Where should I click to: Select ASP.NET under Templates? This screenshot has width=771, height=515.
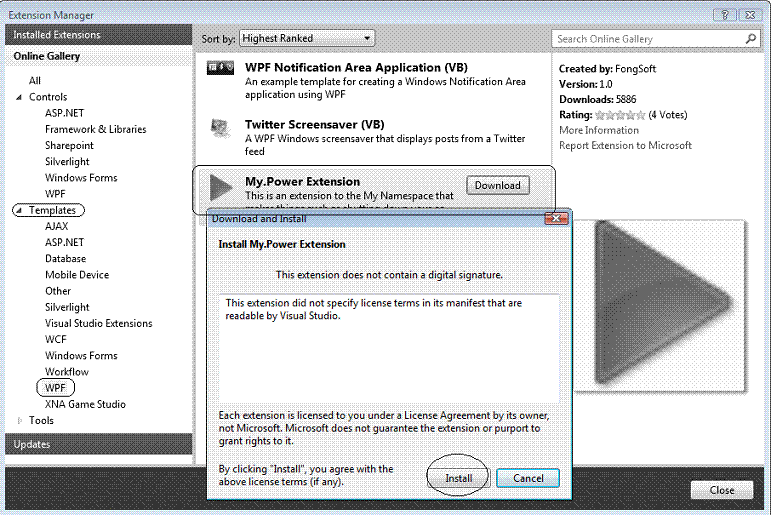pos(64,242)
